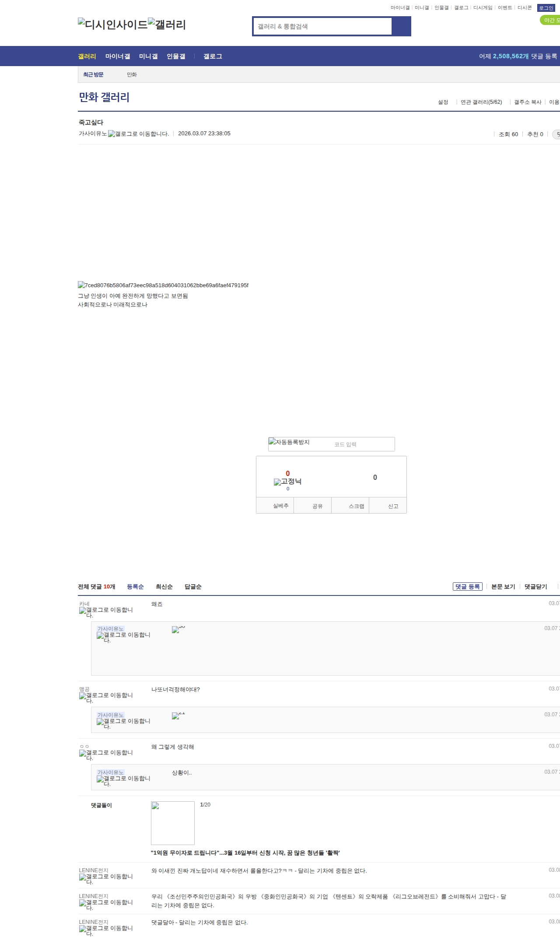This screenshot has height=937, width=560.
Task: Open 디시게임 in the top utility links
Action: pyautogui.click(x=483, y=8)
